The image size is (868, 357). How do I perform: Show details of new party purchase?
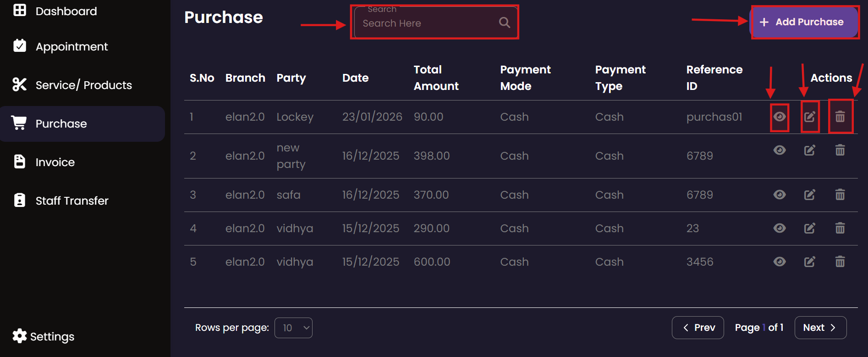click(x=779, y=150)
